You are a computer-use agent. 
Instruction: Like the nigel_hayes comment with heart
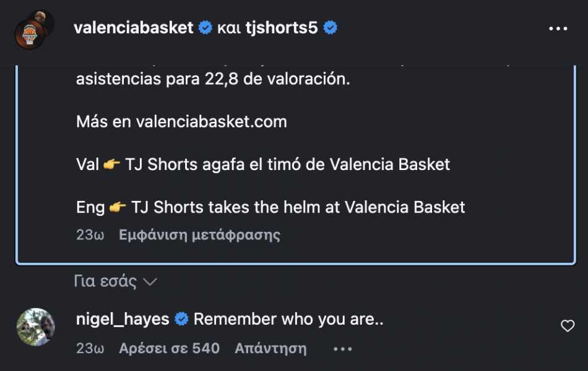568,326
